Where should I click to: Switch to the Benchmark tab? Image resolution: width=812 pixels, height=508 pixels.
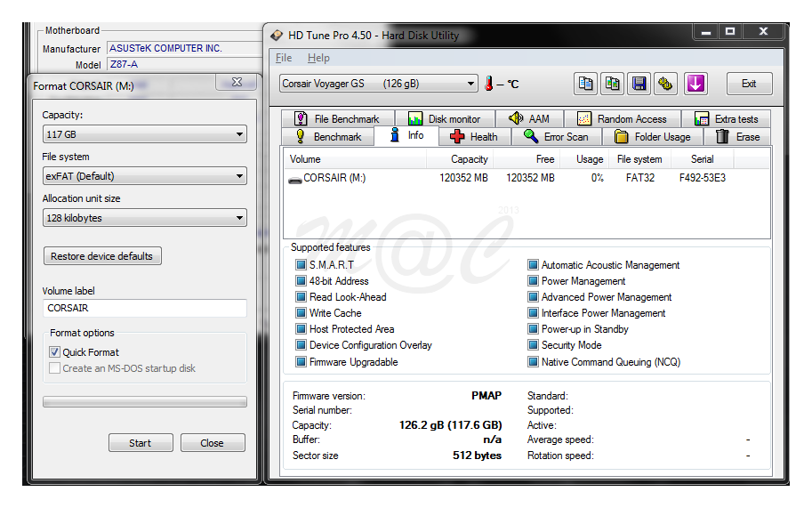(328, 137)
